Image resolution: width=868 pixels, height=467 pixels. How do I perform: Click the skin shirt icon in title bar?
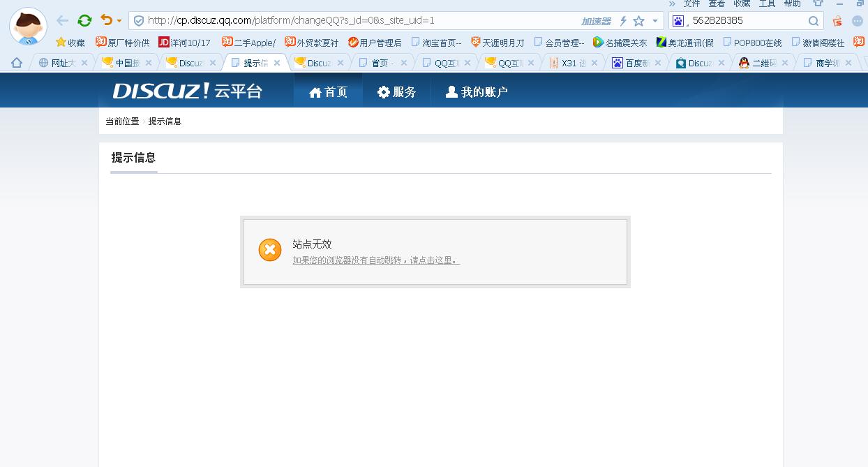[x=818, y=3]
